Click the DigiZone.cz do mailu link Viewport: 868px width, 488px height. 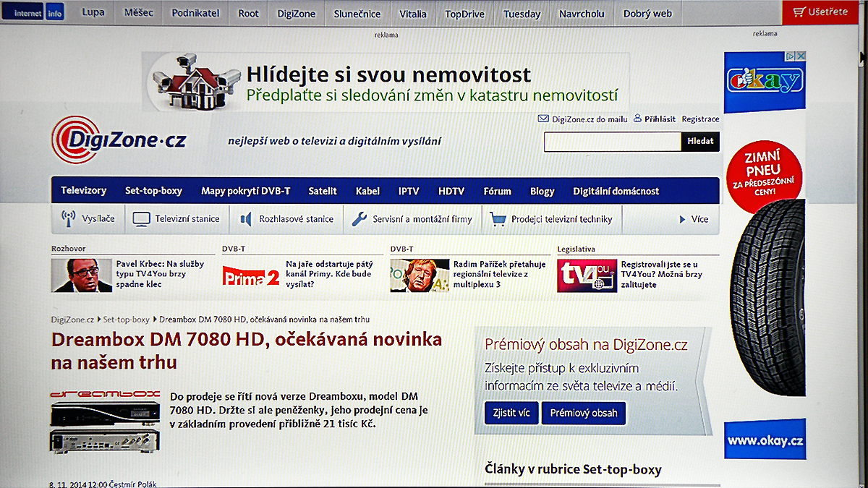tap(590, 119)
